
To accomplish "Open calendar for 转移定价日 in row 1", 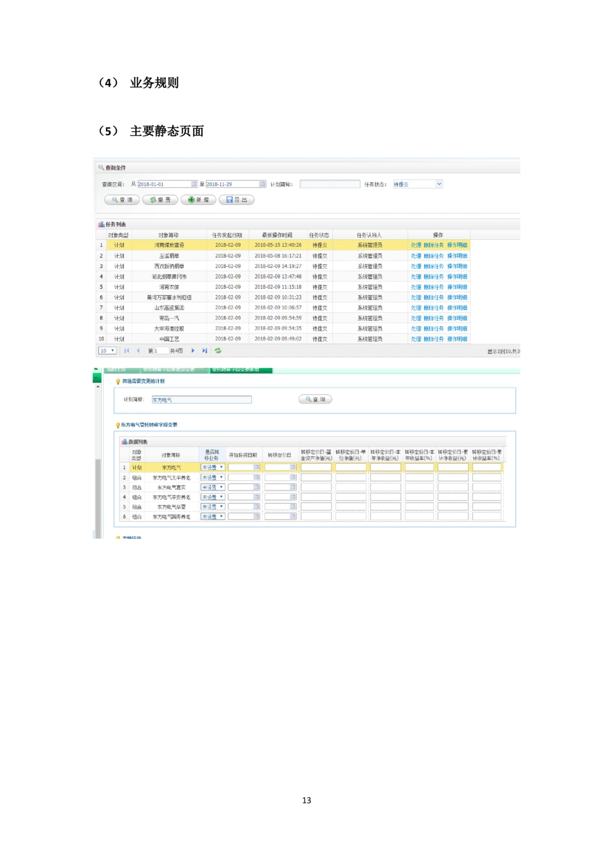I will 293,467.
